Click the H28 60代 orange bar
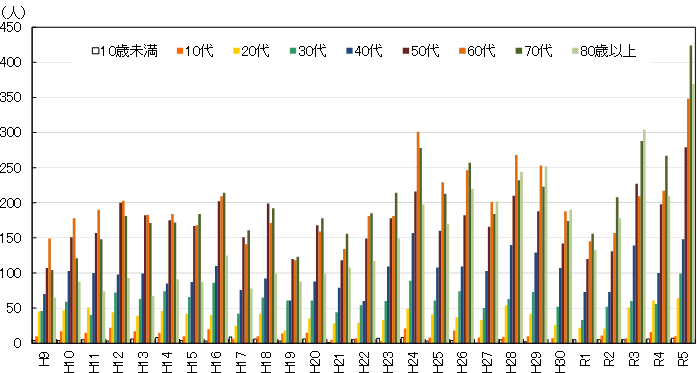697x373 pixels. click(x=516, y=249)
